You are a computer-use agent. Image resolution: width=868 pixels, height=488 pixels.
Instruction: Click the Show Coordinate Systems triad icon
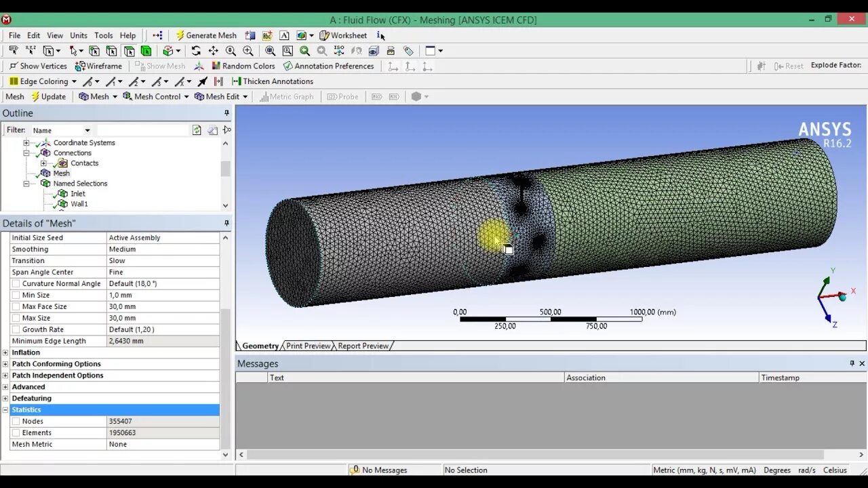(x=199, y=66)
